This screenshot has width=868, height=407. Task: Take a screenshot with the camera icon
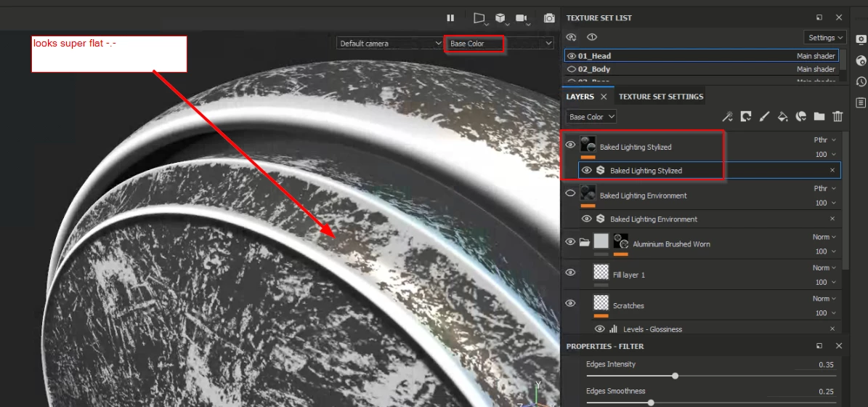pos(549,18)
